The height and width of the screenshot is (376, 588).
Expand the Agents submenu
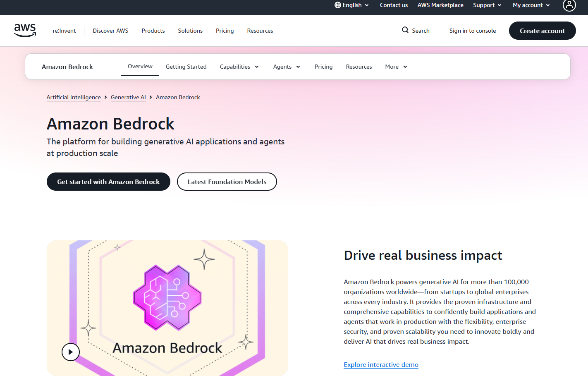(287, 67)
